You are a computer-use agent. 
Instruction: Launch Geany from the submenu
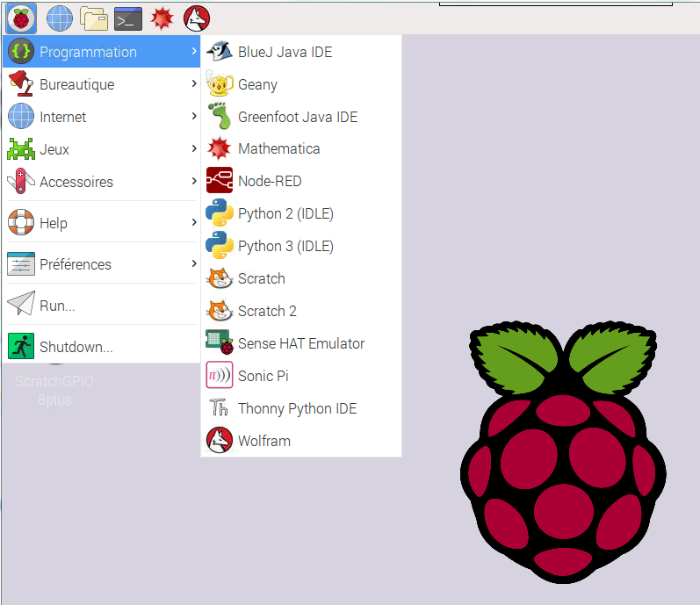point(301,84)
